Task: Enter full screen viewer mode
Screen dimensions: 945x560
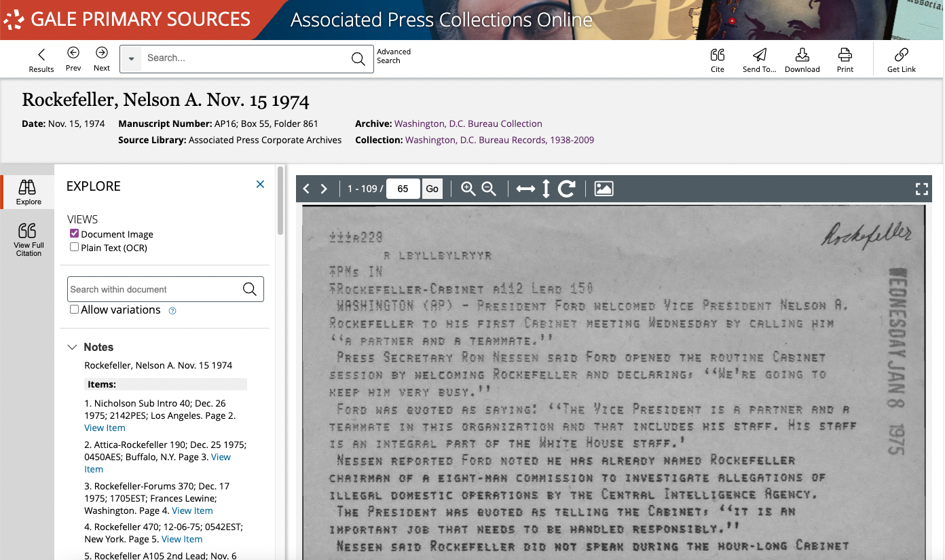Action: click(921, 189)
